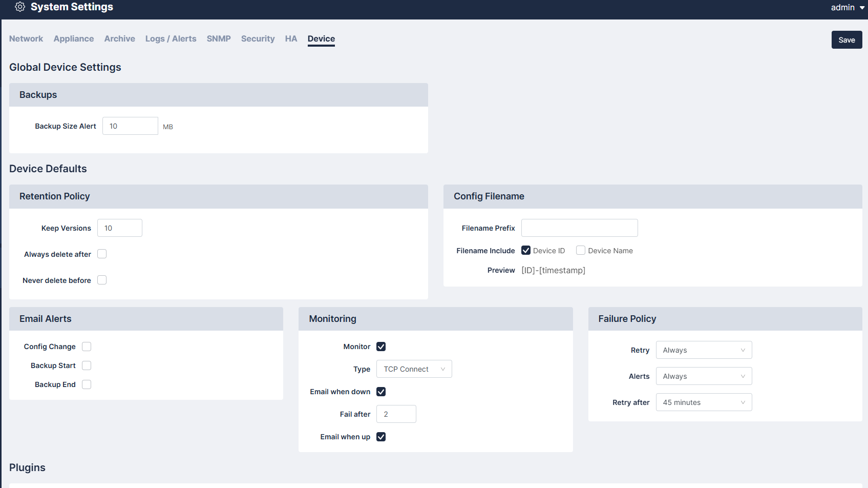The image size is (868, 488).
Task: Disable the Monitor checkbox
Action: (381, 347)
